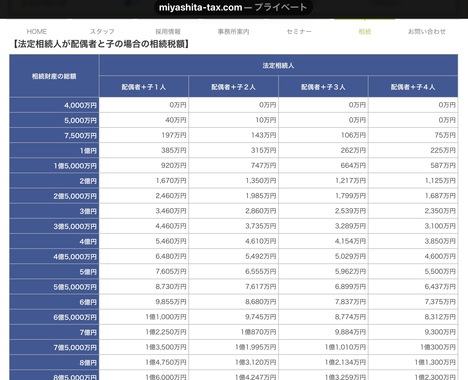The height and width of the screenshot is (380, 468).
Task: Select the 4億円 row label
Action: tap(54, 241)
